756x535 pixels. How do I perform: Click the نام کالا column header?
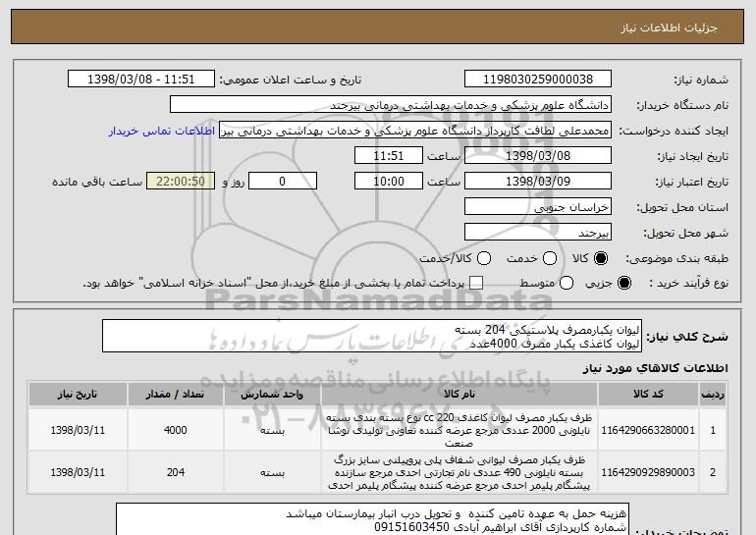(x=459, y=395)
